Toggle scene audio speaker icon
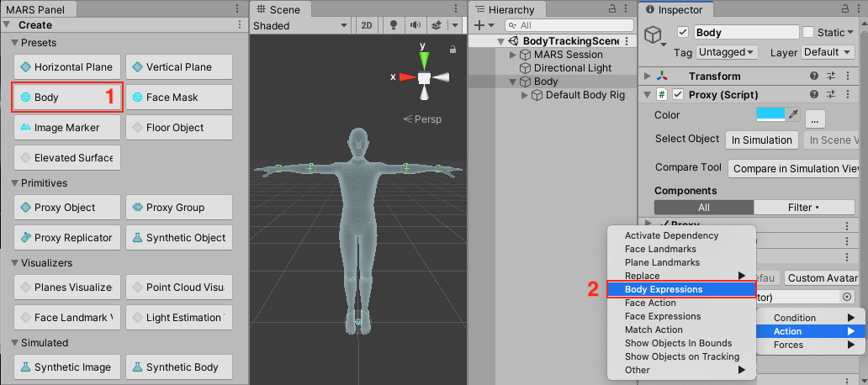The width and height of the screenshot is (868, 385). 414,25
